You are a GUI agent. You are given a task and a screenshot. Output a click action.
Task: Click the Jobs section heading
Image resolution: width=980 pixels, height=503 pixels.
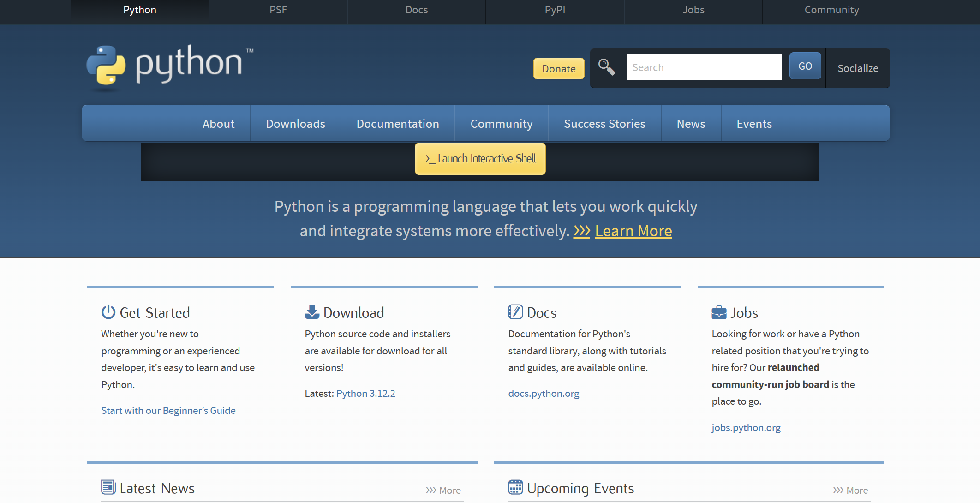pos(744,313)
